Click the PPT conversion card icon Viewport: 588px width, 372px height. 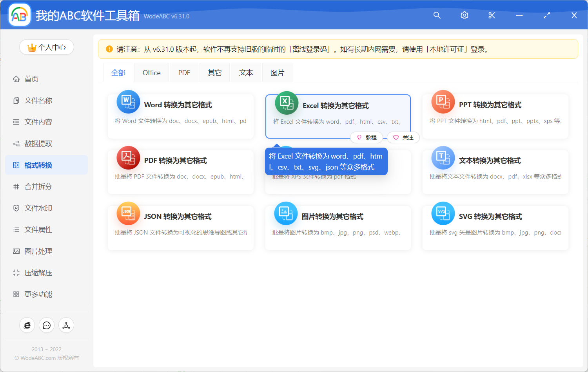[443, 101]
